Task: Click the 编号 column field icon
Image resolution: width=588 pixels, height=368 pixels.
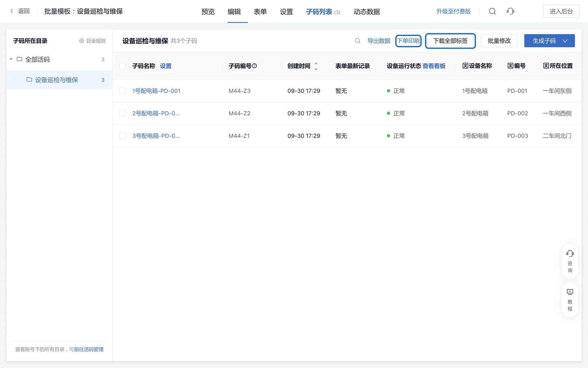Action: tap(510, 66)
